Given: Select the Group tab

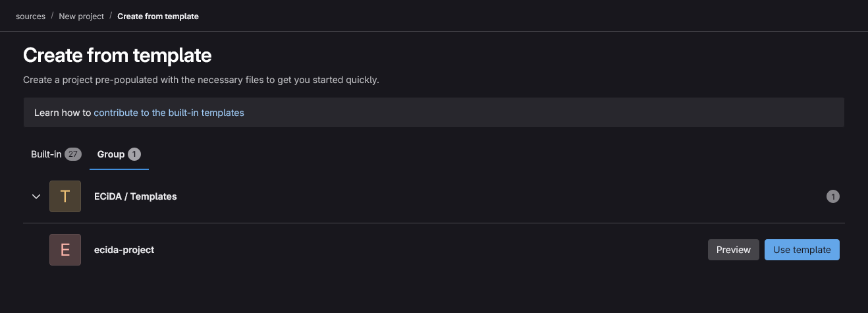Looking at the screenshot, I should pyautogui.click(x=119, y=154).
